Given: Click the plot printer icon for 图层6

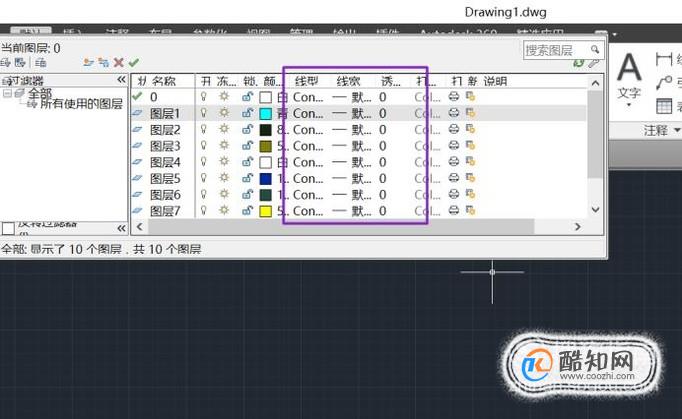Looking at the screenshot, I should 454,194.
